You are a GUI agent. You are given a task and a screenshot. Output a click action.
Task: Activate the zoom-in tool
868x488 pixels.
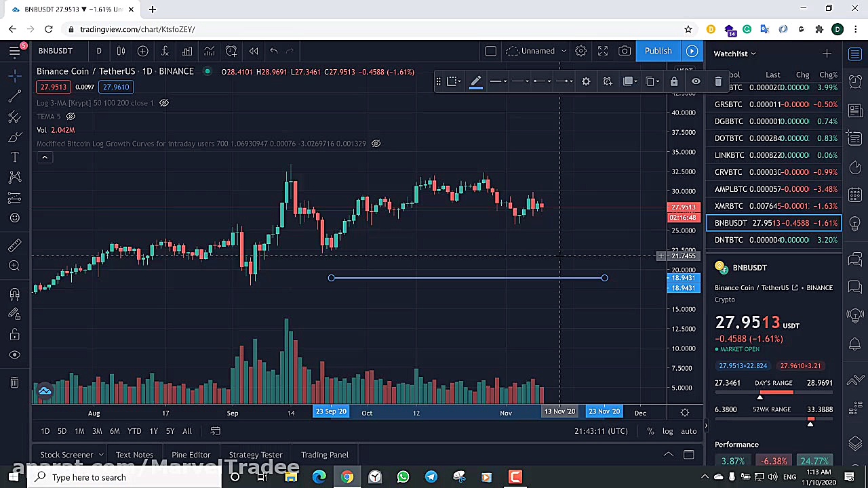point(14,266)
